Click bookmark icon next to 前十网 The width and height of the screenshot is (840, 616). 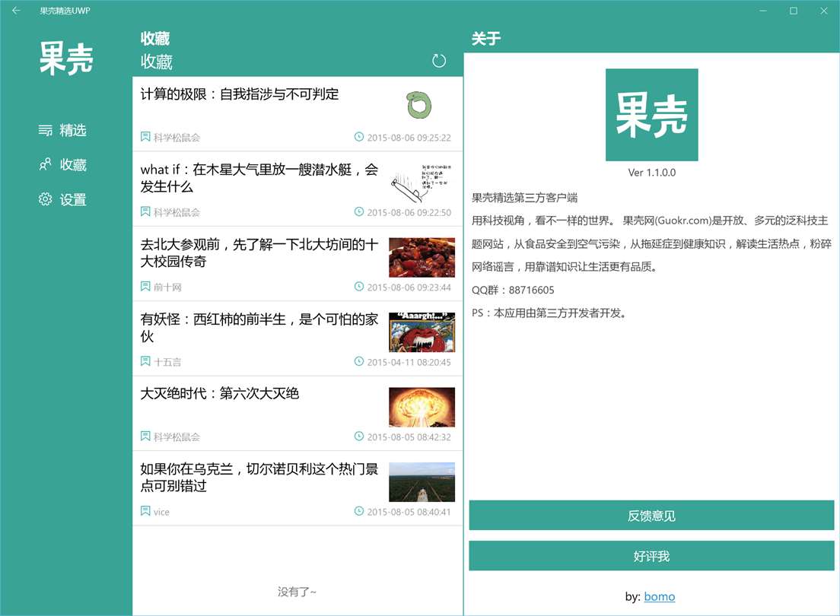coord(145,287)
